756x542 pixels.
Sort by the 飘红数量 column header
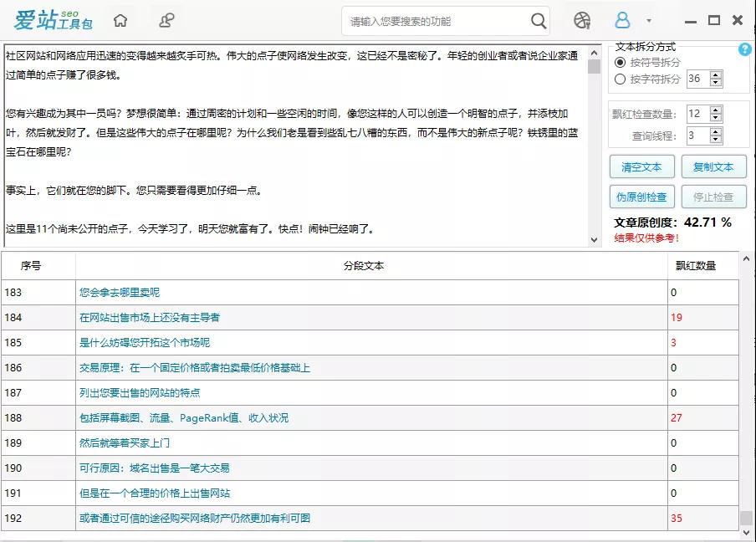tap(696, 266)
